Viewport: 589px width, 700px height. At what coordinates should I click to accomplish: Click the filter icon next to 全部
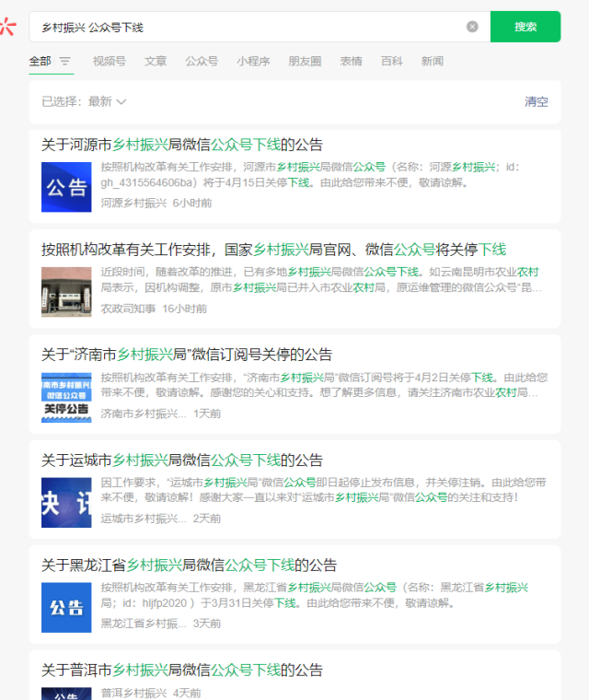coord(65,62)
